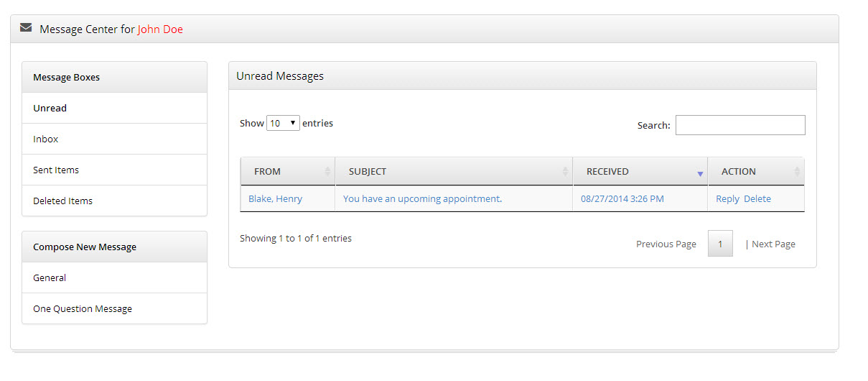Open sender Blake, Henry link
The image size is (868, 381).
tap(275, 199)
